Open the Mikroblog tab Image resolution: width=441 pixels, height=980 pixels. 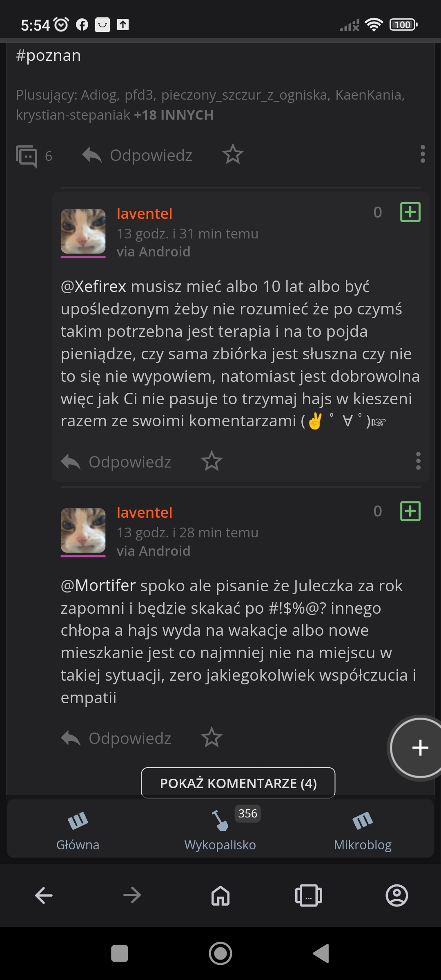pos(363,829)
